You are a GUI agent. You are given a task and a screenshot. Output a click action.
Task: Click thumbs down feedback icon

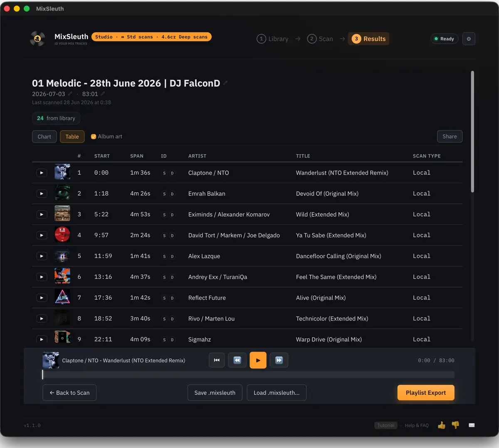455,425
